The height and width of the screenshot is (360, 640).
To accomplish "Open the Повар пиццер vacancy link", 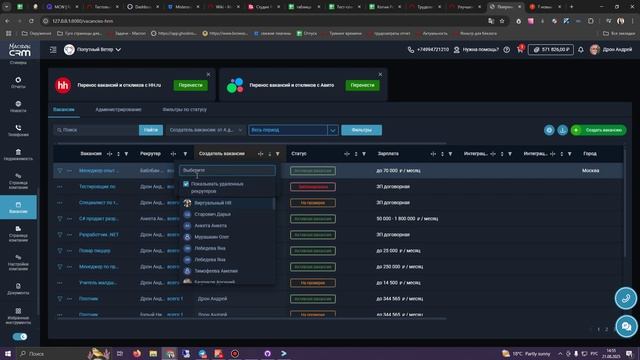I will (95, 251).
